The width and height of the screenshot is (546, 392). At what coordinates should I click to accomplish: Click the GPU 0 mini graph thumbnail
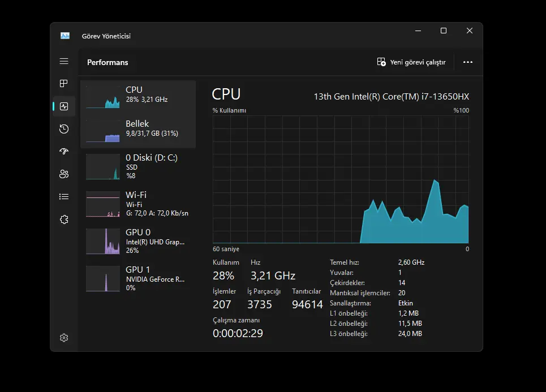[103, 242]
